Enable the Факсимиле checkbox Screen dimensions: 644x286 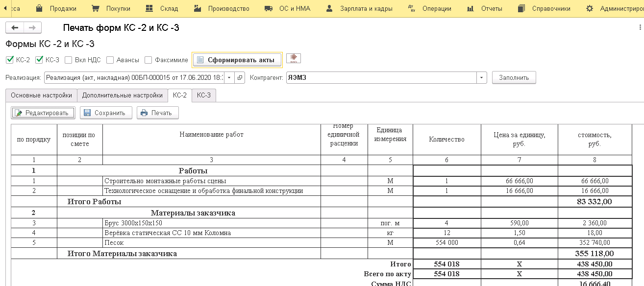pos(149,60)
